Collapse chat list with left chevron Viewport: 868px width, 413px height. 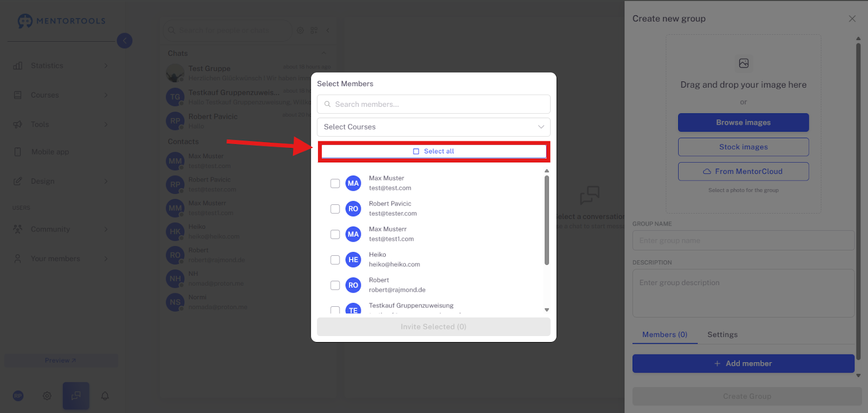point(328,30)
